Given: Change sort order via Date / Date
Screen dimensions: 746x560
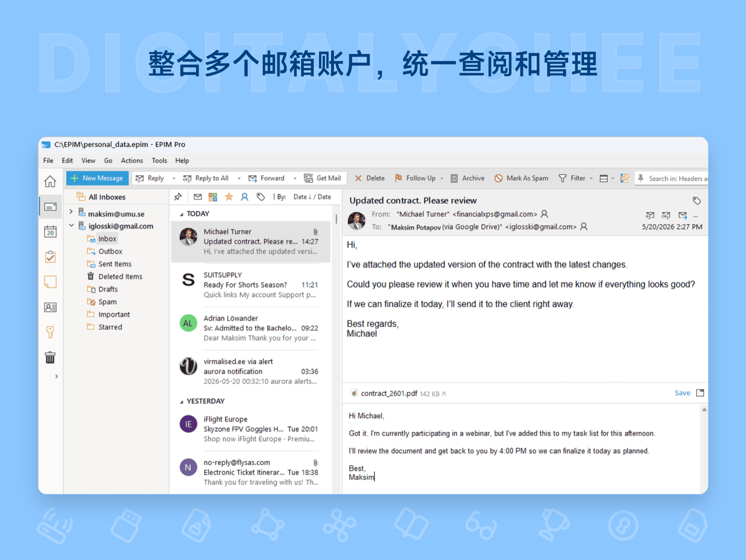Looking at the screenshot, I should click(x=312, y=197).
